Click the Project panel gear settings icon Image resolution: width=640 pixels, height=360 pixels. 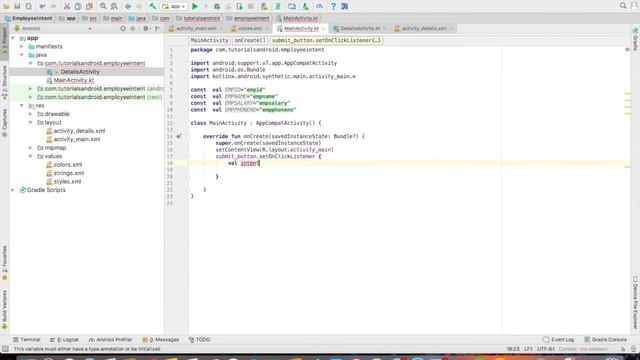click(146, 29)
